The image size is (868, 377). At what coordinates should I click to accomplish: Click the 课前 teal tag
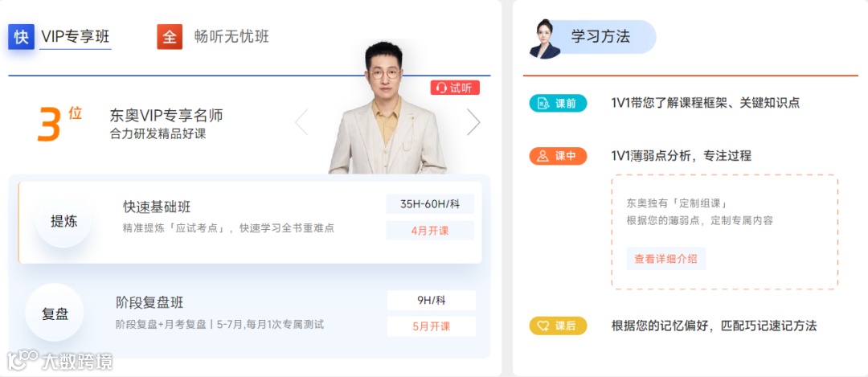pos(558,103)
